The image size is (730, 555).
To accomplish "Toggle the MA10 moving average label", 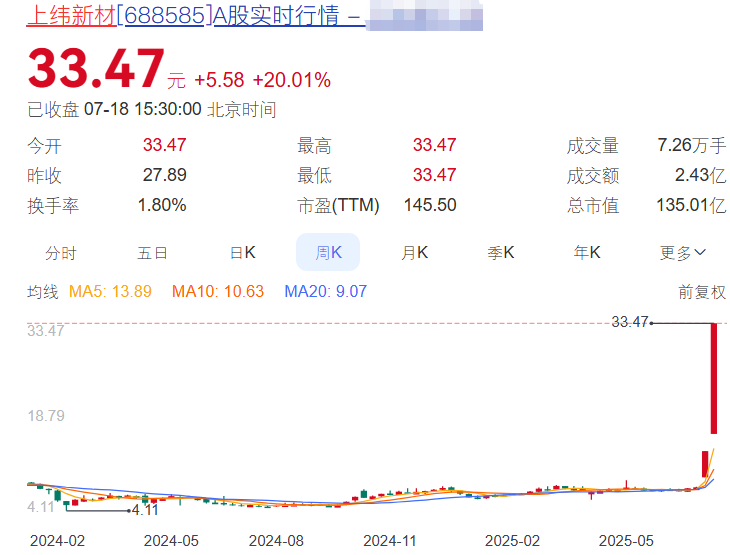I will click(x=217, y=292).
